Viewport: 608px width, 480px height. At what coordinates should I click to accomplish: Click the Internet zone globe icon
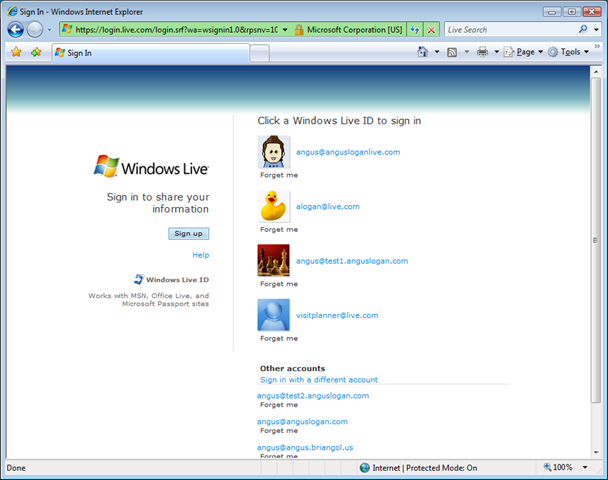click(364, 468)
